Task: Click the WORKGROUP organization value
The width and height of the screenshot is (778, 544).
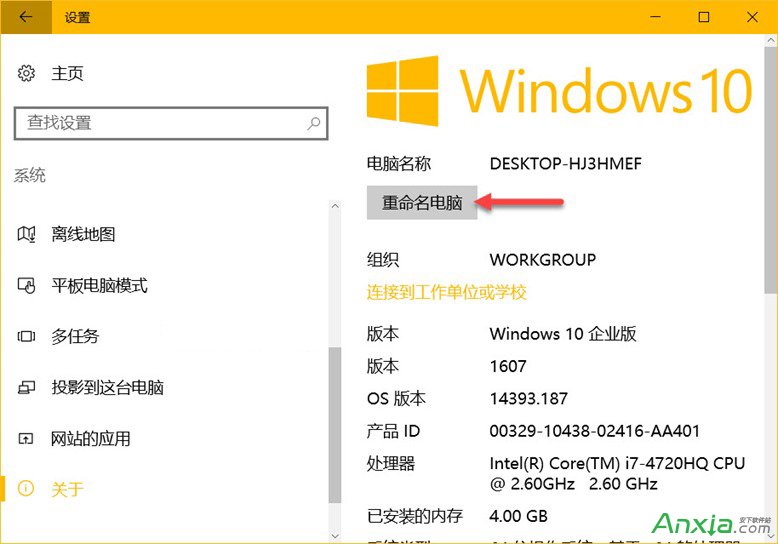Action: click(x=542, y=260)
